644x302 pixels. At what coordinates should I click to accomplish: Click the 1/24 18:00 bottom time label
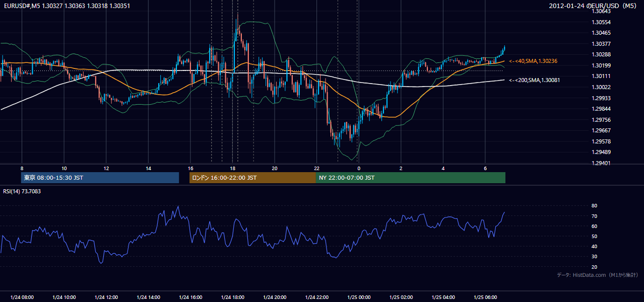(232, 297)
